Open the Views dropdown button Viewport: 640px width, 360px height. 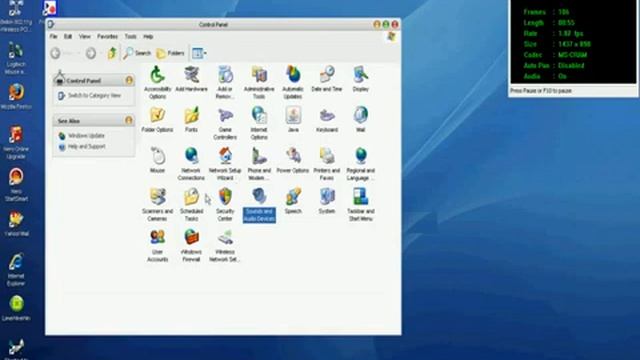tap(199, 53)
